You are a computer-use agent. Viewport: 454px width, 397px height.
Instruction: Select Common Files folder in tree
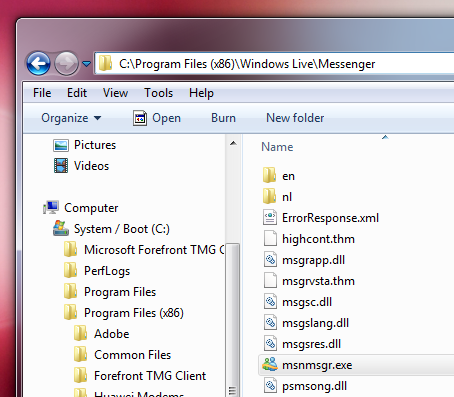(x=133, y=355)
